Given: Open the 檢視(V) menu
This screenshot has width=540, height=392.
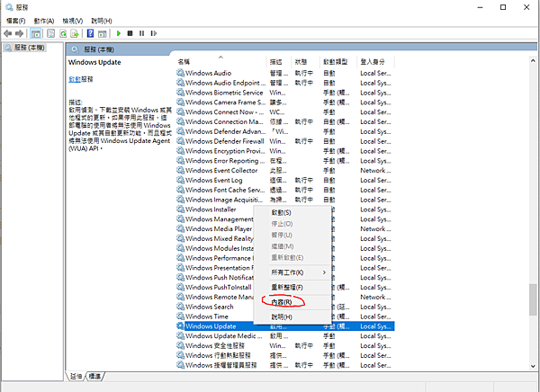Looking at the screenshot, I should coord(73,21).
